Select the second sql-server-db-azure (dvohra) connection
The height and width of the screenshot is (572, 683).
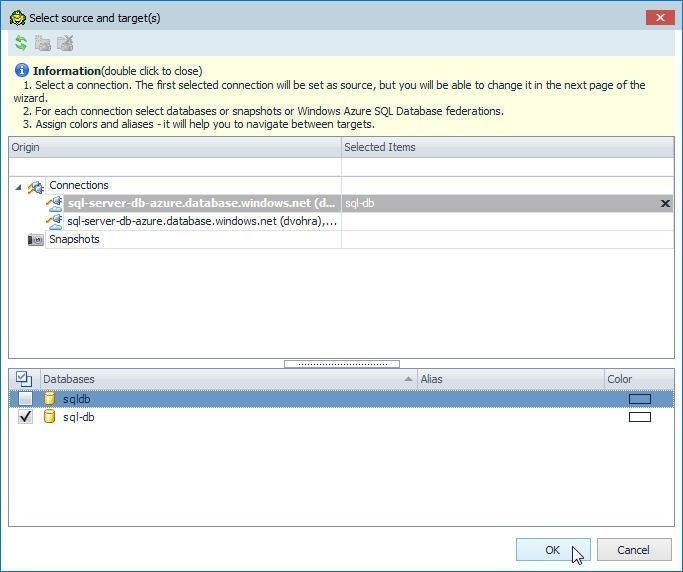pyautogui.click(x=202, y=221)
